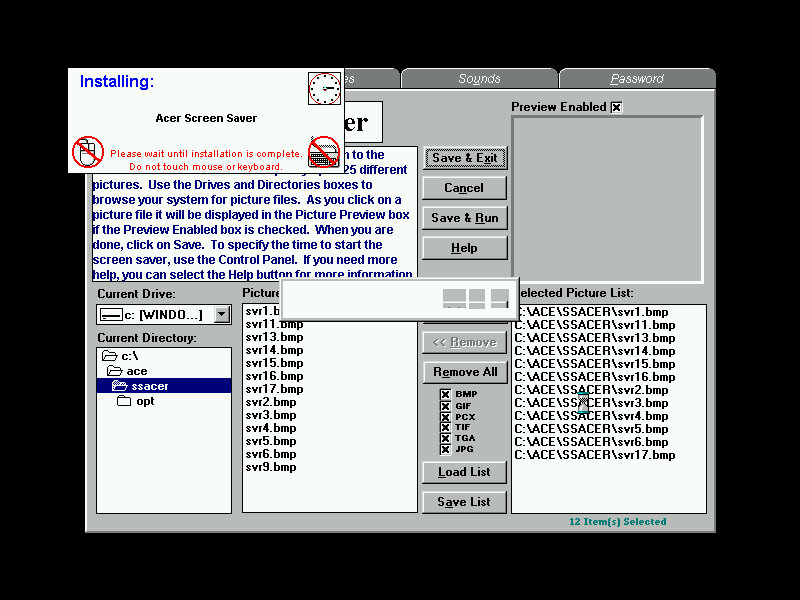Switch to the Sounds tab
This screenshot has height=600, width=800.
[x=479, y=79]
